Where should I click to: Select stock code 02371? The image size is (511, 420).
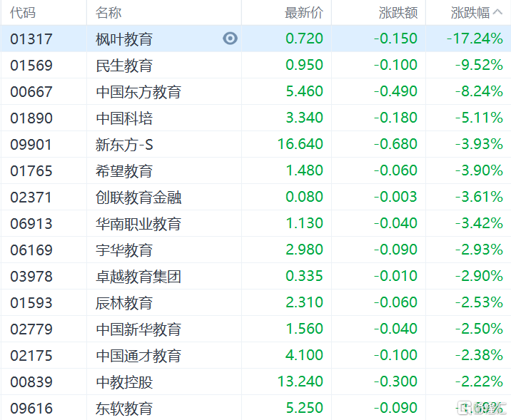click(31, 198)
